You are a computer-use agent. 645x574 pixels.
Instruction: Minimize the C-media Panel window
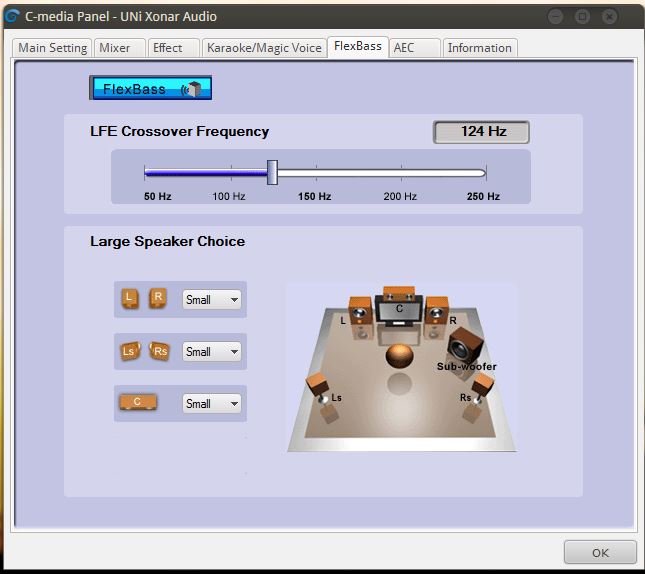pos(555,16)
